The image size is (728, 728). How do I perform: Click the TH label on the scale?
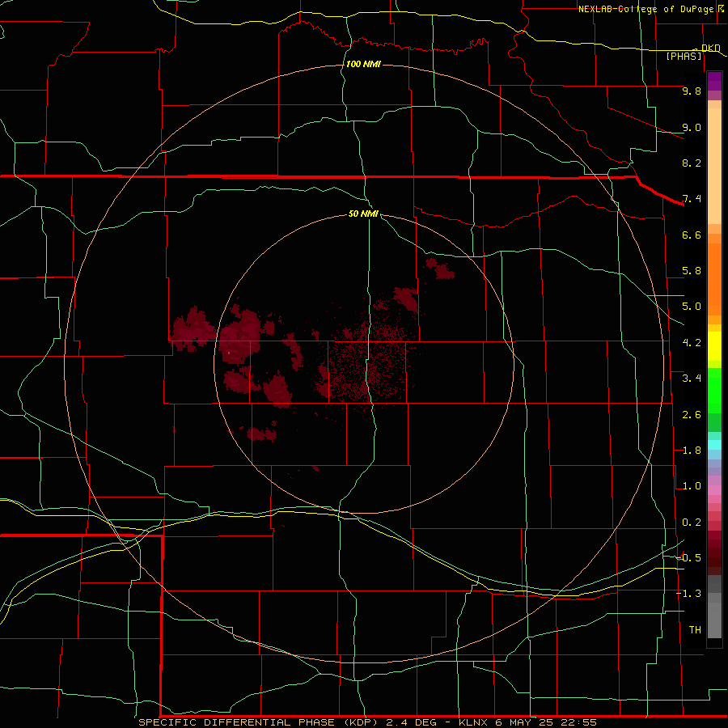[x=695, y=629]
